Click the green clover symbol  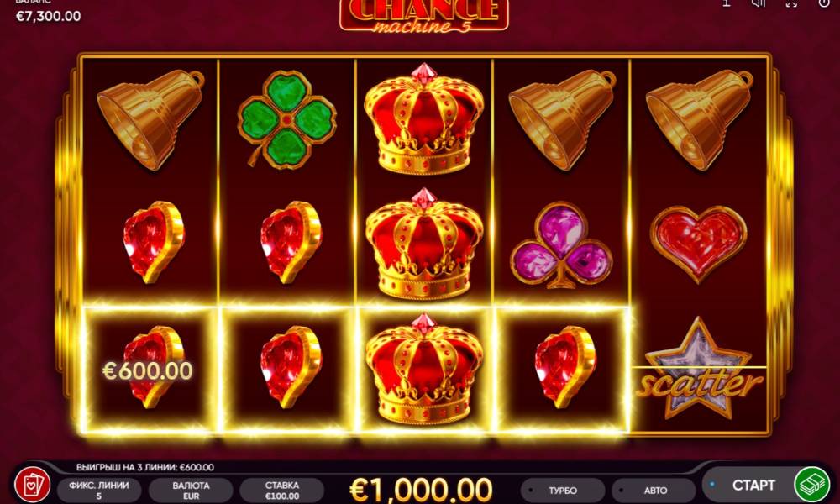pos(286,119)
